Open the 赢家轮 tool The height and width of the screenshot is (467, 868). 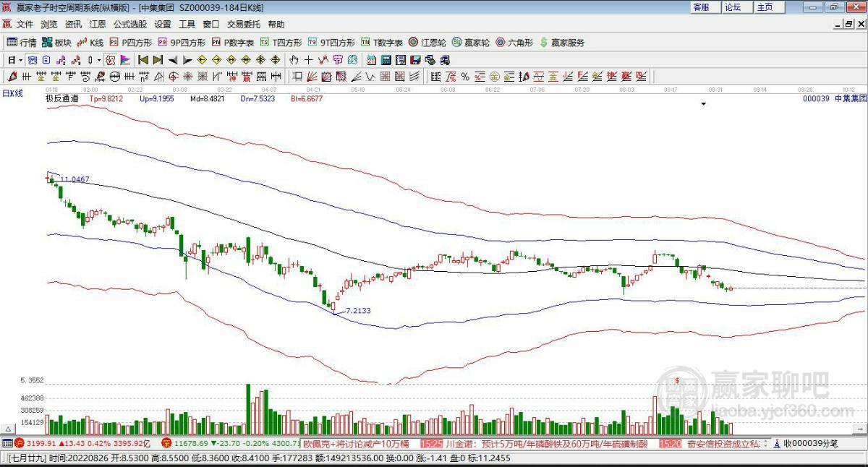471,43
